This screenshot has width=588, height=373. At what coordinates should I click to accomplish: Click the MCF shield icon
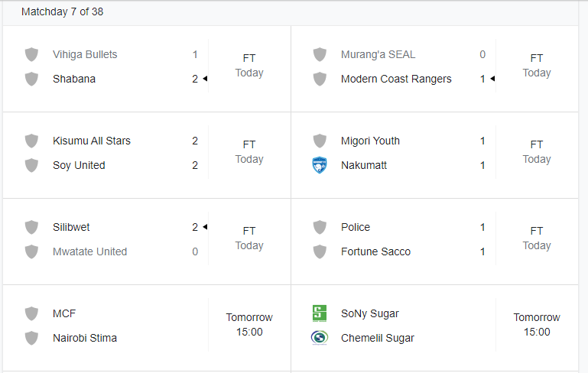(x=31, y=313)
